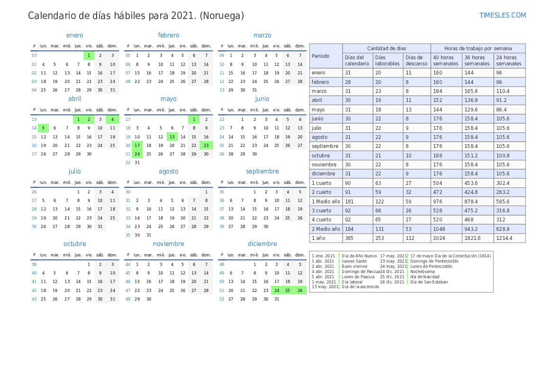The image size is (554, 392).
Task: Select the highlighted December 24 cell
Action: tap(277, 291)
